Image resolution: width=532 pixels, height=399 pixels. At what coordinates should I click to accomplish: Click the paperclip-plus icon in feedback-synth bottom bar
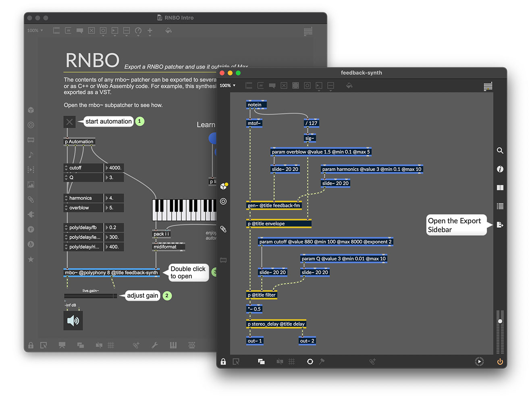pos(373,362)
